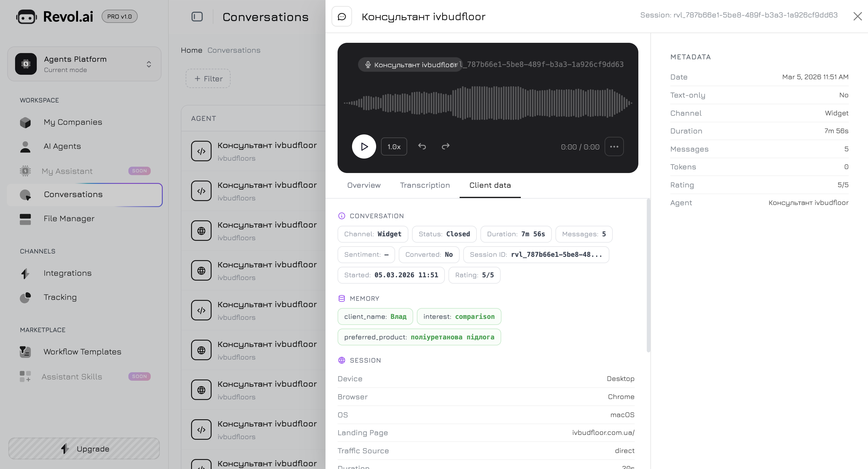
Task: Open My Companies from the sidebar icon
Action: 26,122
